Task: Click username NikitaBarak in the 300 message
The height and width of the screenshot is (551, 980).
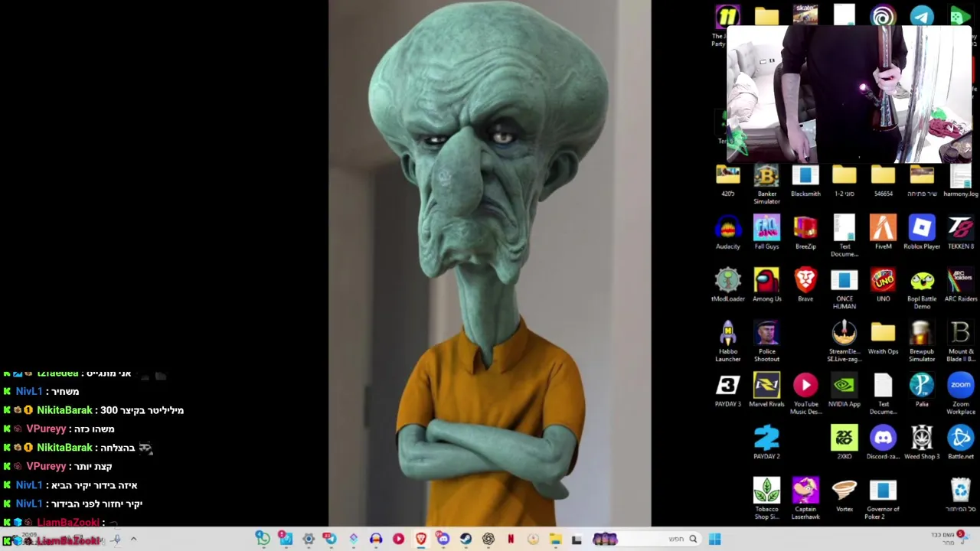Action: tap(64, 410)
